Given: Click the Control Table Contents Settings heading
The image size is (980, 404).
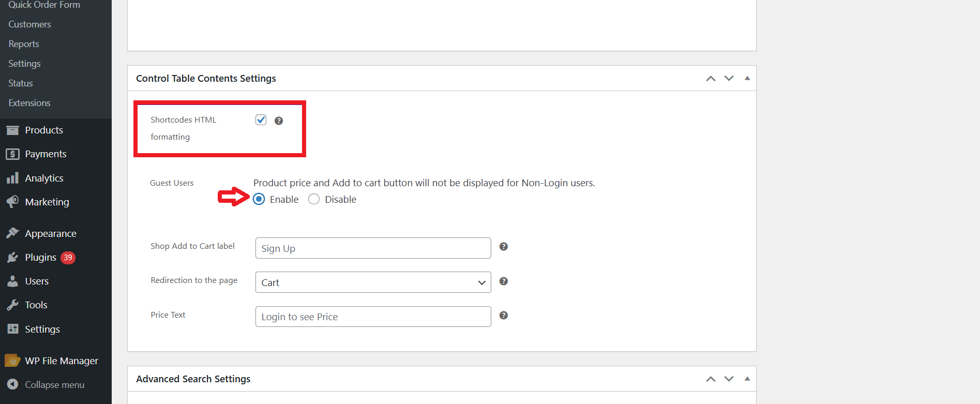Looking at the screenshot, I should click(206, 79).
